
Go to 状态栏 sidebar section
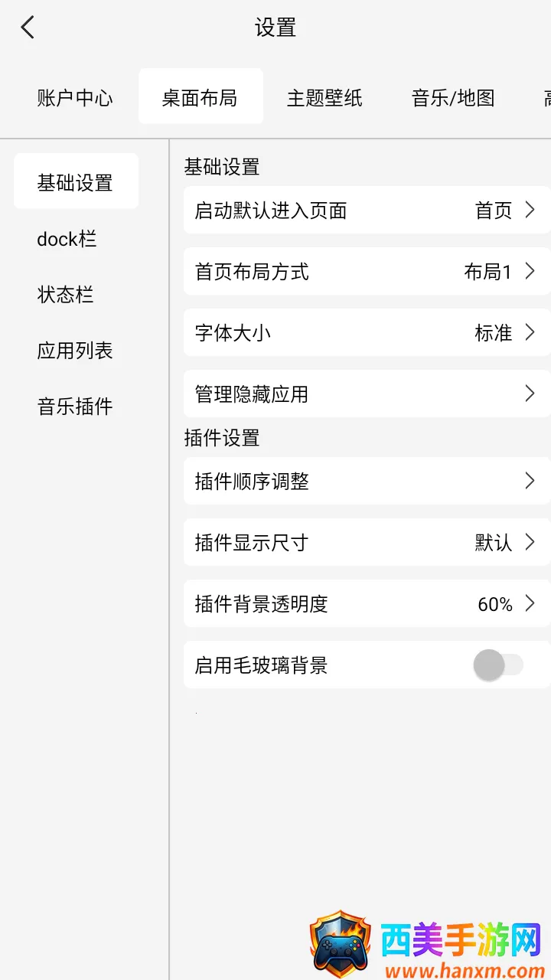click(66, 295)
